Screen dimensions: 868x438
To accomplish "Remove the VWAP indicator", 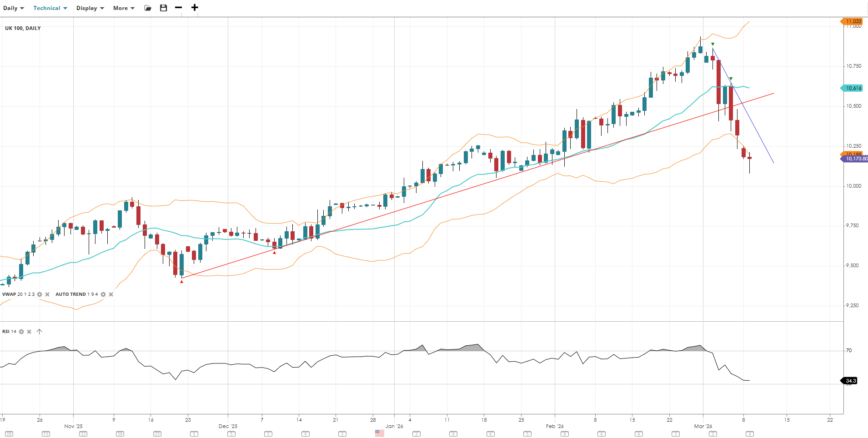I will (x=47, y=294).
